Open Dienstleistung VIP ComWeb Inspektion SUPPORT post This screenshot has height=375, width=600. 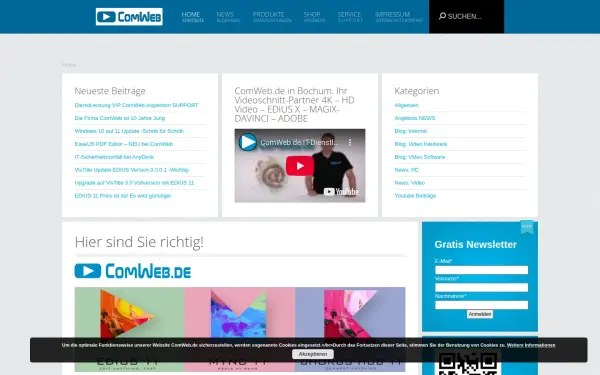[136, 105]
